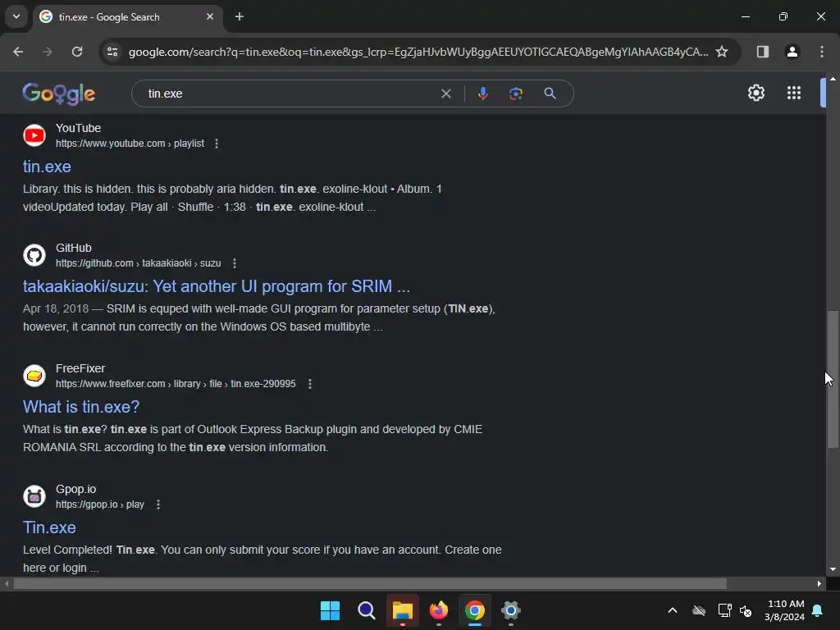Click the horizontal scrollbar thumb
The image size is (840, 630).
[x=370, y=583]
